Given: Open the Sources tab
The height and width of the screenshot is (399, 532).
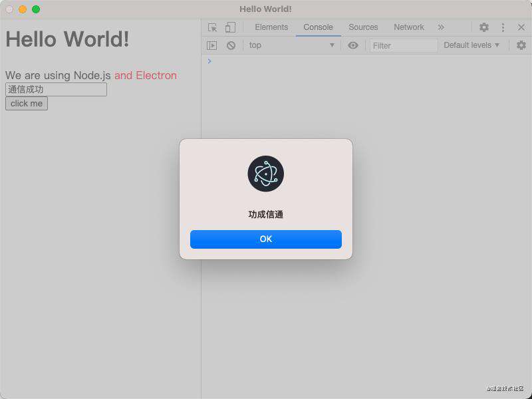Looking at the screenshot, I should point(363,27).
